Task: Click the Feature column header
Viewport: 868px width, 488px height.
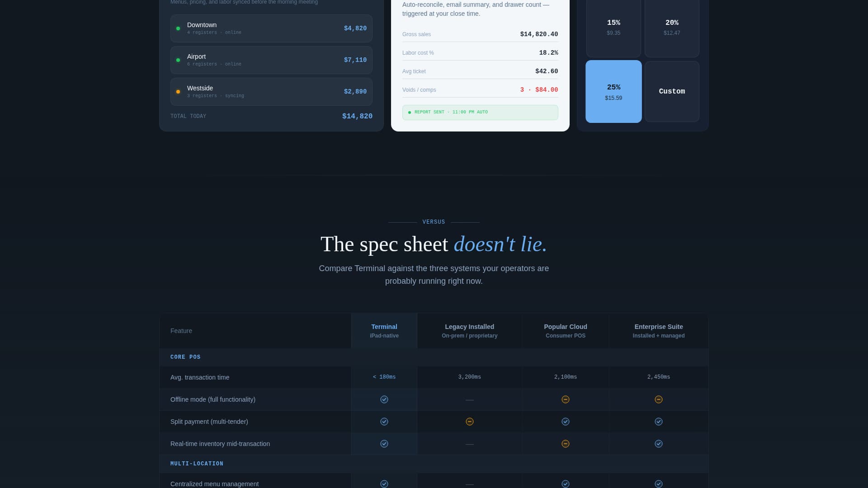Action: (255, 331)
